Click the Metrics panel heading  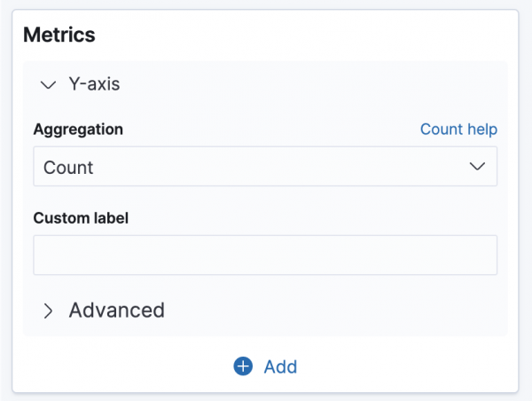[59, 35]
